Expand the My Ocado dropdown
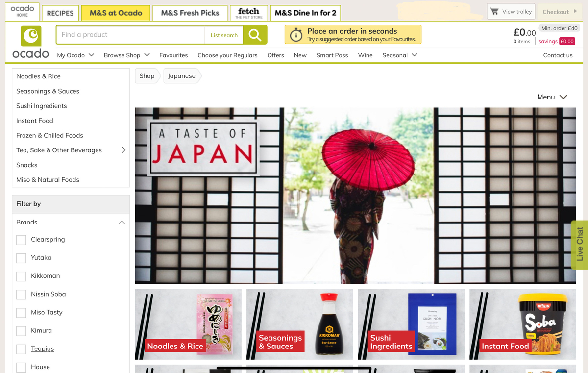This screenshot has height=373, width=588. (75, 55)
